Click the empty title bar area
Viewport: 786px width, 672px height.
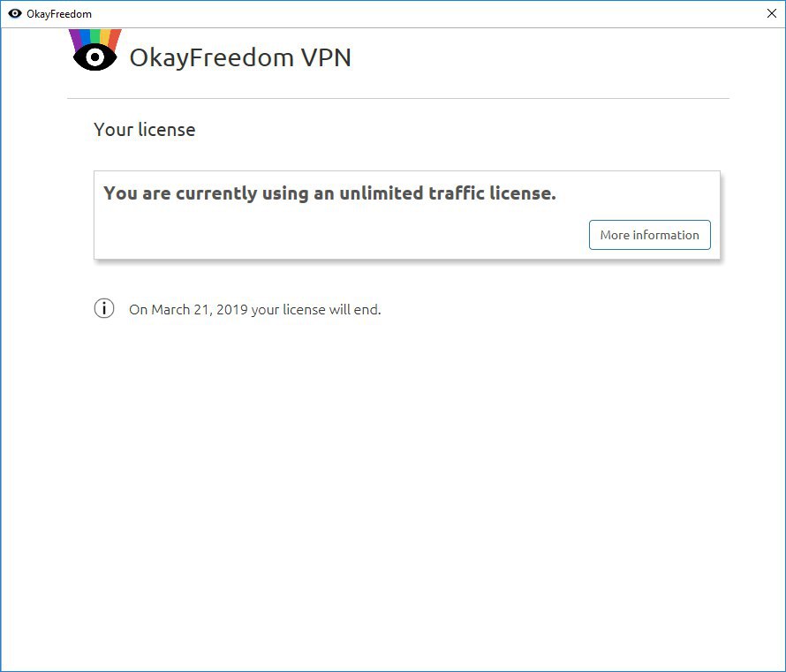(426, 13)
